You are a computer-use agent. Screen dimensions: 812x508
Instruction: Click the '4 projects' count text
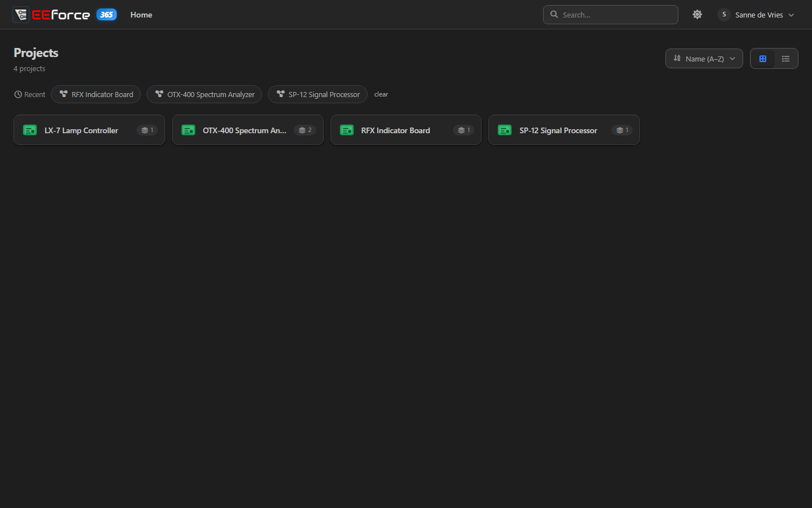(29, 68)
